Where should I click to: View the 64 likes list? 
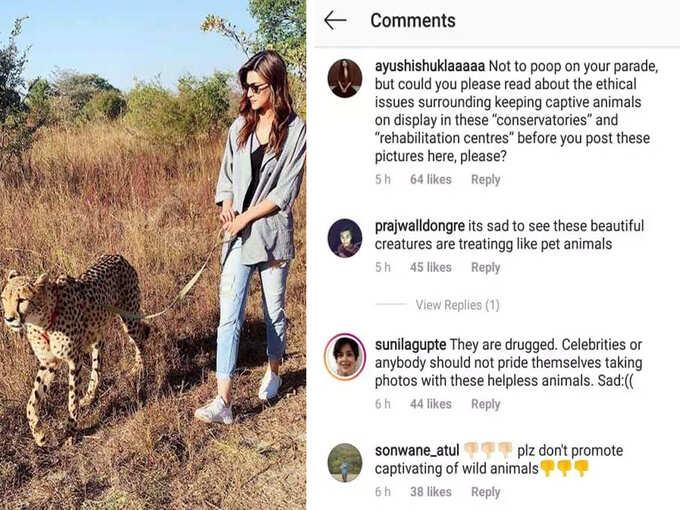pyautogui.click(x=431, y=180)
